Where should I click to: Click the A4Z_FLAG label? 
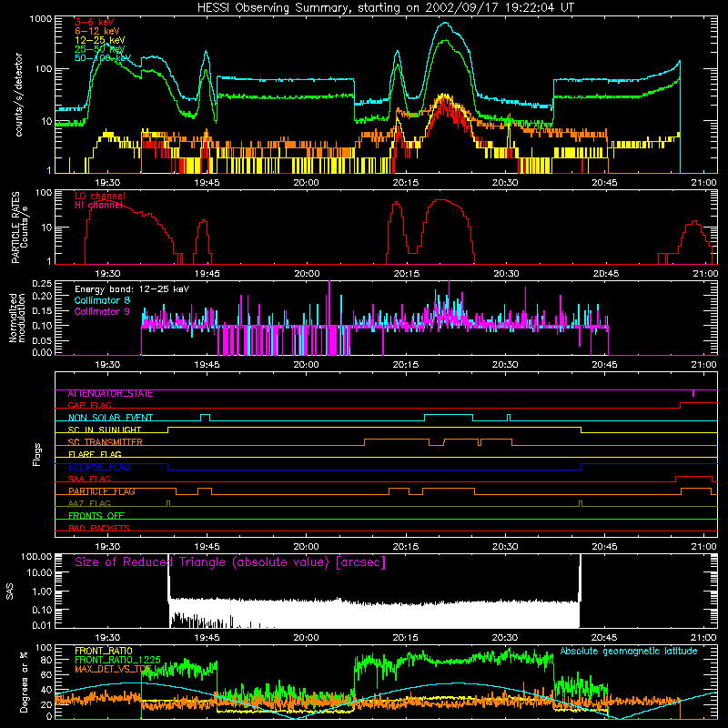pyautogui.click(x=89, y=503)
